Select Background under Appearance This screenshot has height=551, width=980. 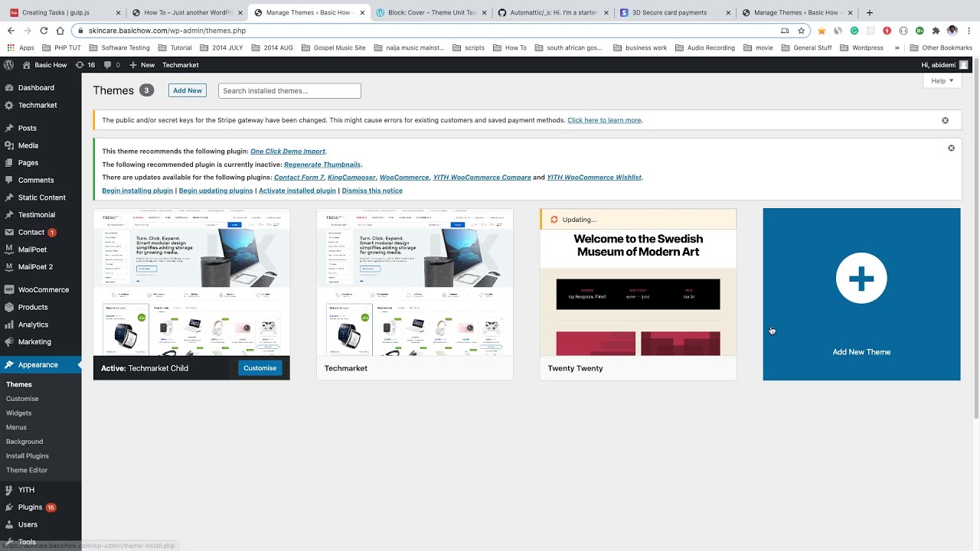pyautogui.click(x=24, y=442)
